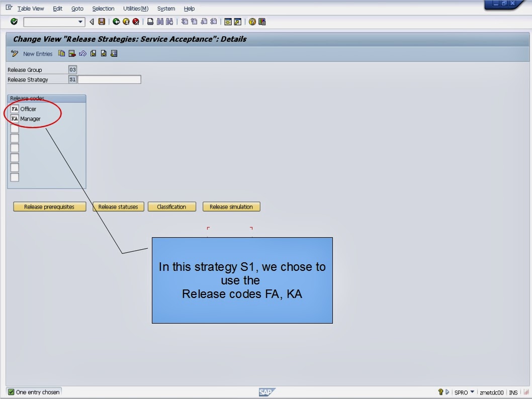Click the Officer label text
The height and width of the screenshot is (399, 532).
[x=28, y=109]
